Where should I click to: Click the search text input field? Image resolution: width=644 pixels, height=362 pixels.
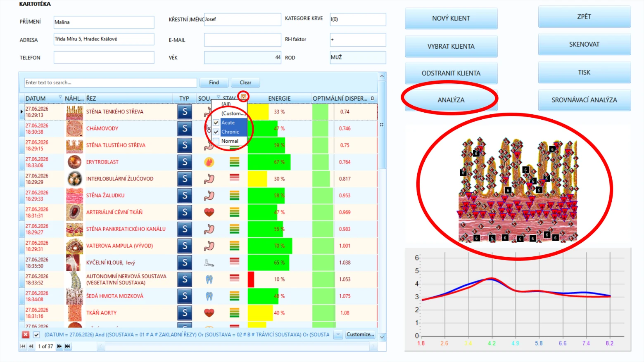[110, 83]
